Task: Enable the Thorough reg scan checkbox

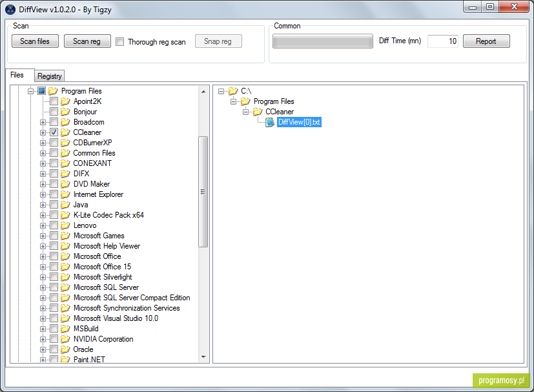Action: (x=119, y=41)
